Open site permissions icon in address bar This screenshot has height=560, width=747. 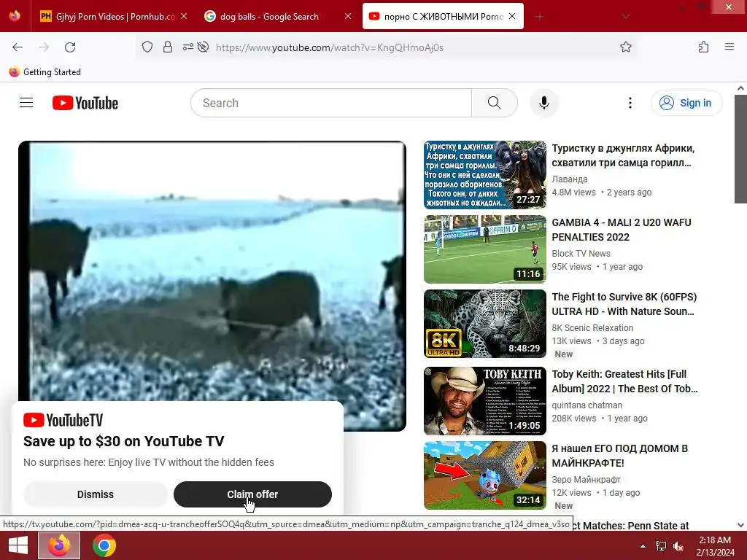(187, 47)
